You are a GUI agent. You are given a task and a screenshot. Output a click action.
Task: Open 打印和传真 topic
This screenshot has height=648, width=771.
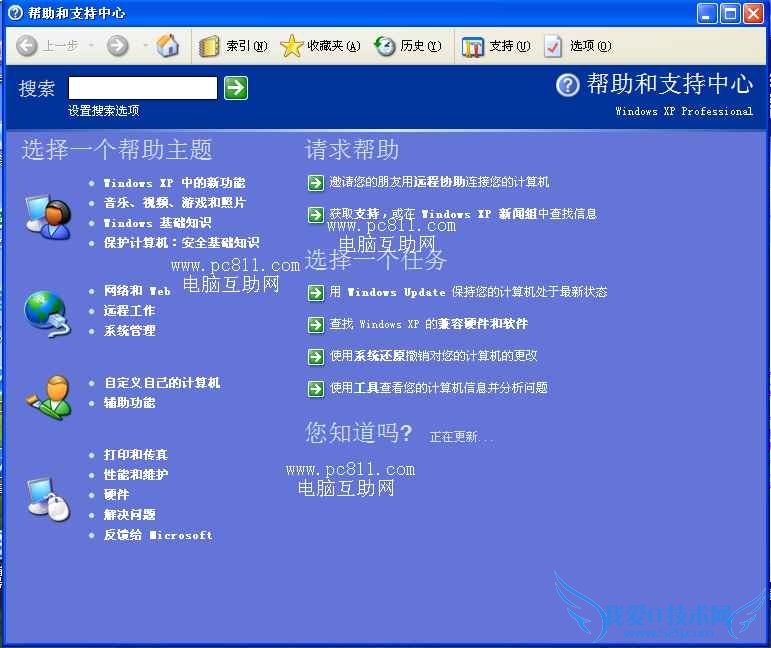point(136,454)
